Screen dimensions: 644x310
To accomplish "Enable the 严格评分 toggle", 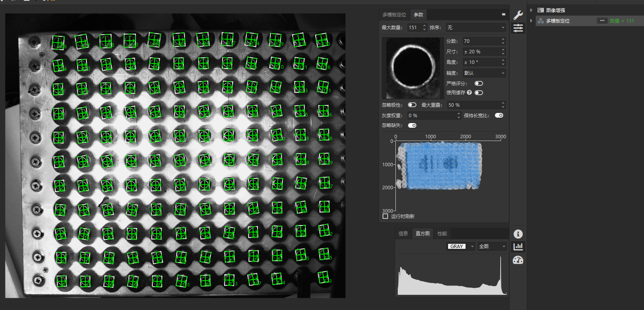I will coord(478,83).
